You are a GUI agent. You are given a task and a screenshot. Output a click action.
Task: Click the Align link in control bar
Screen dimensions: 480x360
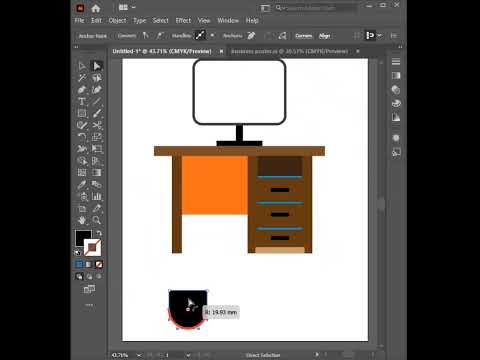[324, 36]
